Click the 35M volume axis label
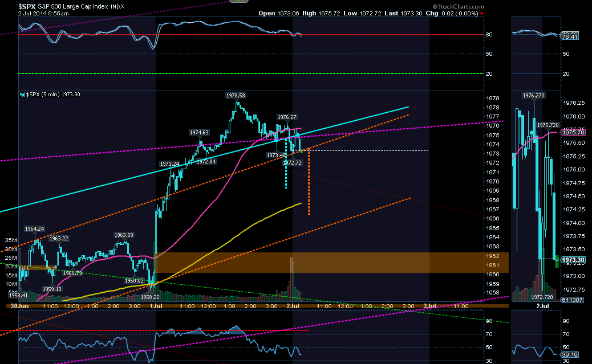The image size is (592, 364). 11,240
